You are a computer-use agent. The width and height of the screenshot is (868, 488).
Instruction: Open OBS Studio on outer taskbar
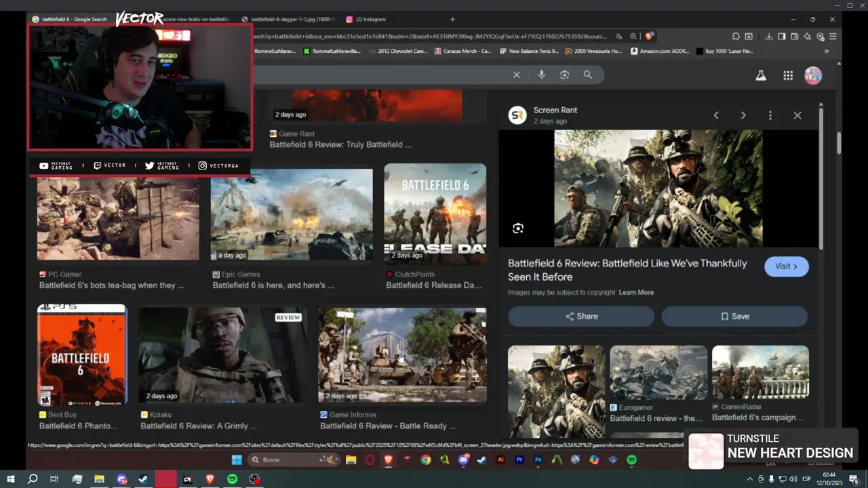point(254,479)
